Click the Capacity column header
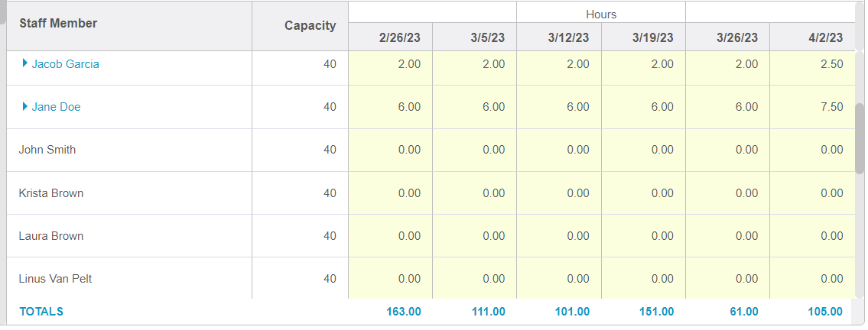This screenshot has width=868, height=330. coord(310,25)
